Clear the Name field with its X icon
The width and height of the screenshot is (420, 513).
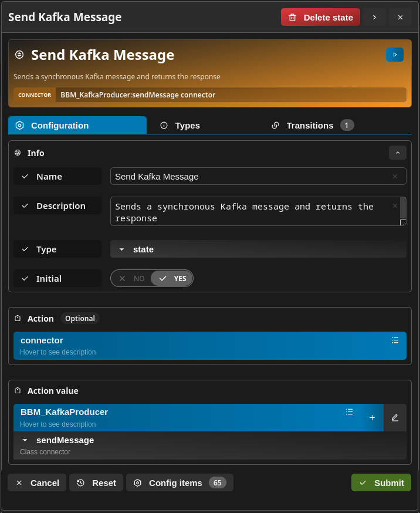[395, 176]
